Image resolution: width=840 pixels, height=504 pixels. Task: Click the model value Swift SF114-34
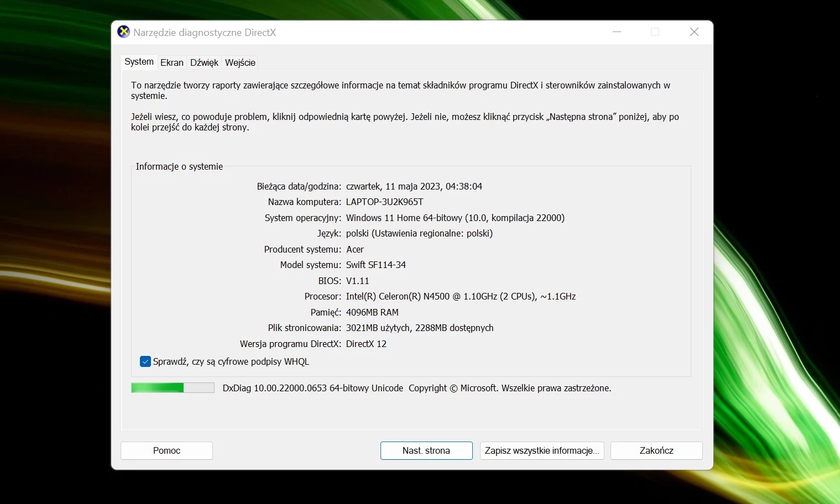(376, 265)
